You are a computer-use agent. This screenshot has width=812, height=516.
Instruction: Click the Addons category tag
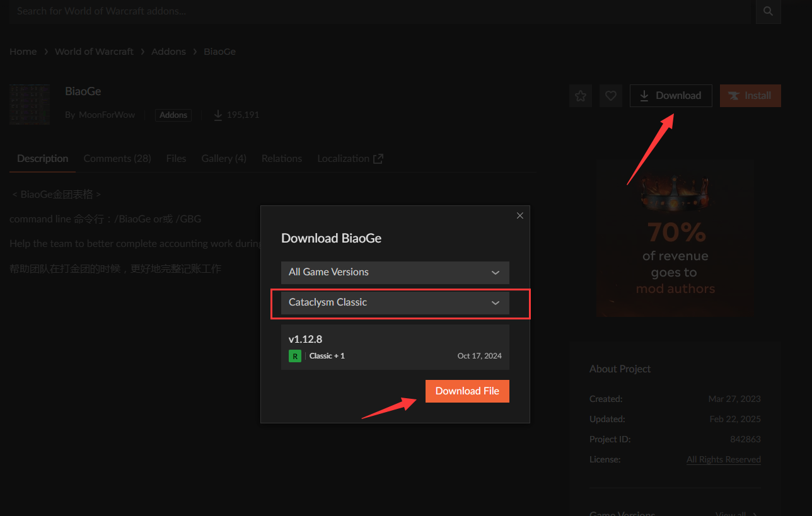pos(173,115)
